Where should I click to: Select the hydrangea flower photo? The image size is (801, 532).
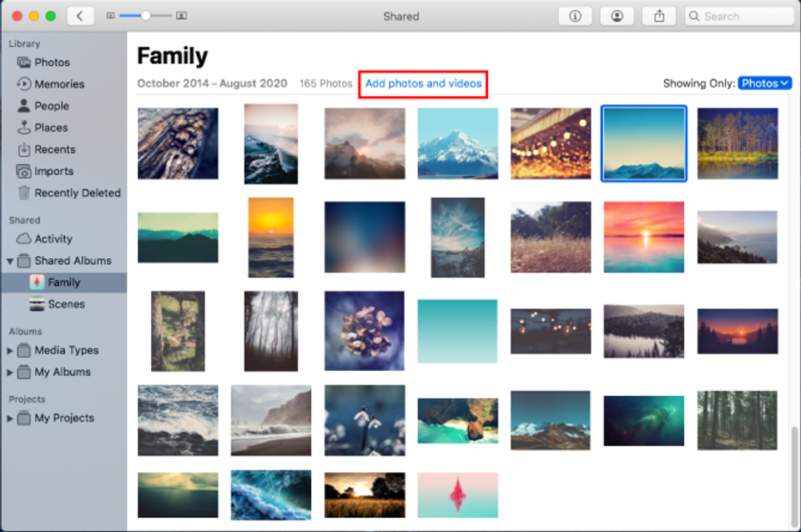pos(365,331)
